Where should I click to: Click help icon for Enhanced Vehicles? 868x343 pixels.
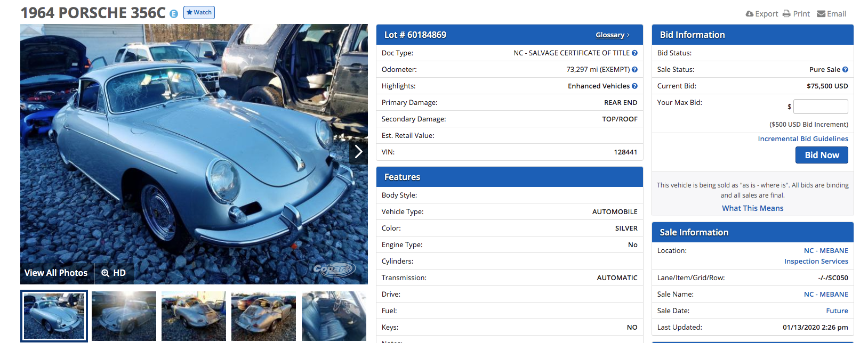[634, 86]
